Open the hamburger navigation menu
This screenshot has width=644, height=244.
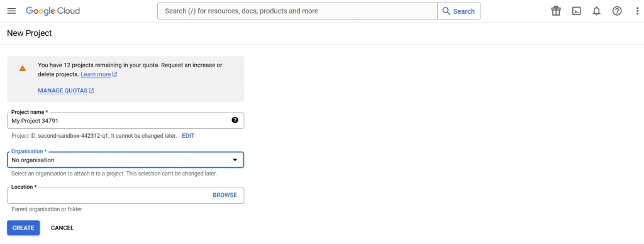coord(11,11)
